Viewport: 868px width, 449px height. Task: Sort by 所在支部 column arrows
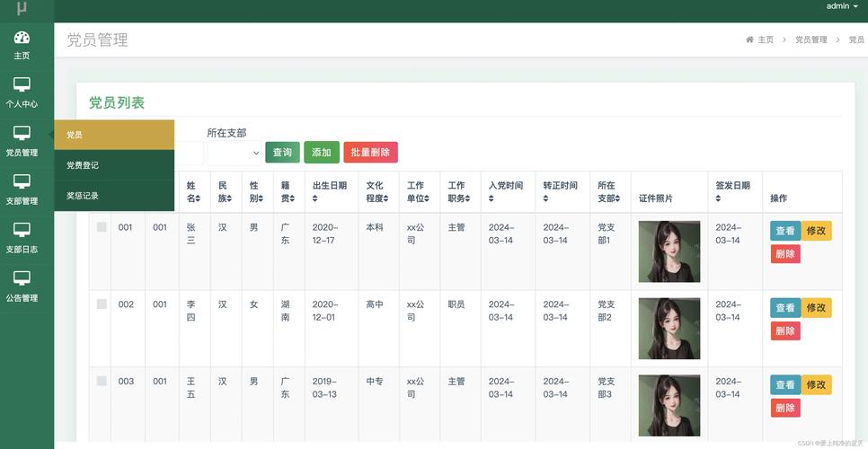618,198
